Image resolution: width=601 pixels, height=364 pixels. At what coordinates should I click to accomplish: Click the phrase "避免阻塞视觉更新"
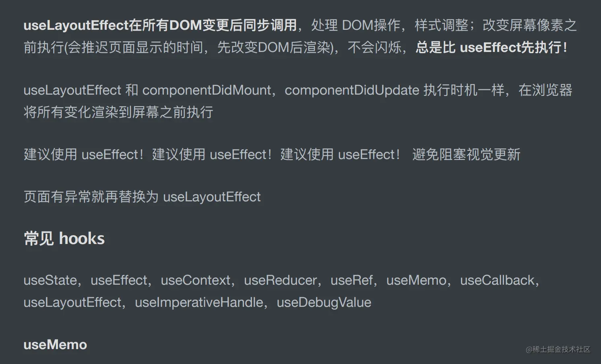pos(466,155)
